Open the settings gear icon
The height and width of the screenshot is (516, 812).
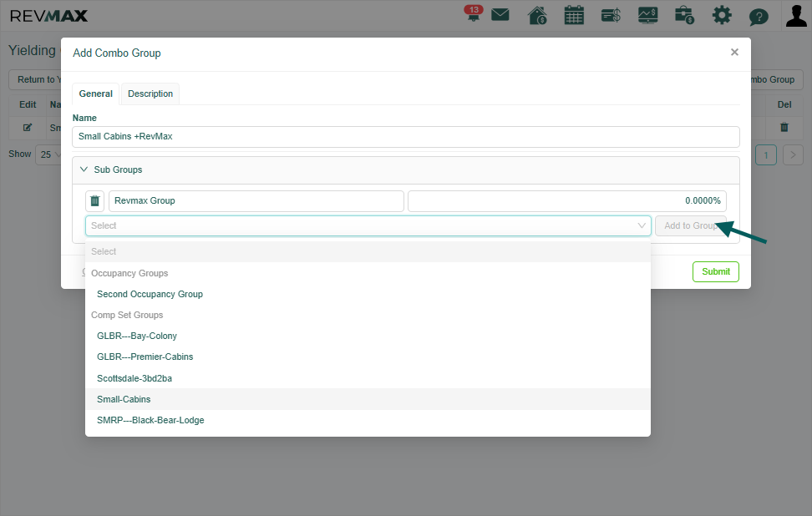click(722, 15)
